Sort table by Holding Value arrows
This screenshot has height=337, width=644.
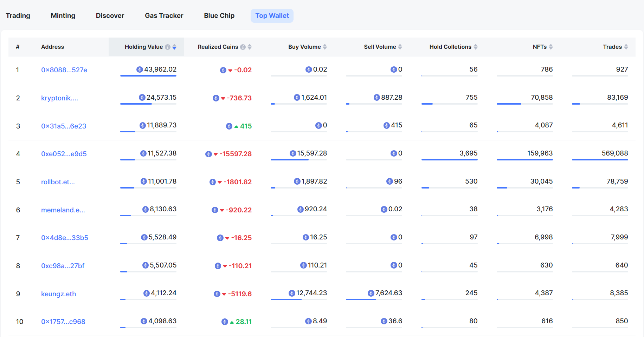(174, 47)
